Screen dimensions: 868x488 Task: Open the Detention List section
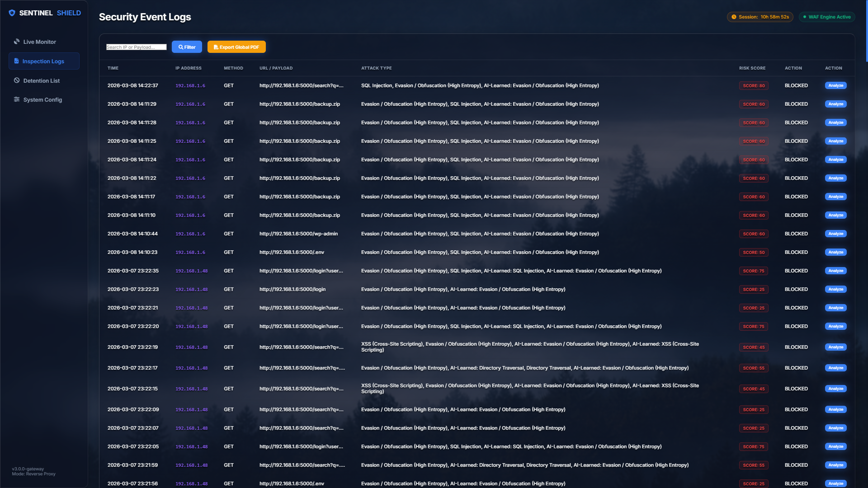click(x=42, y=81)
